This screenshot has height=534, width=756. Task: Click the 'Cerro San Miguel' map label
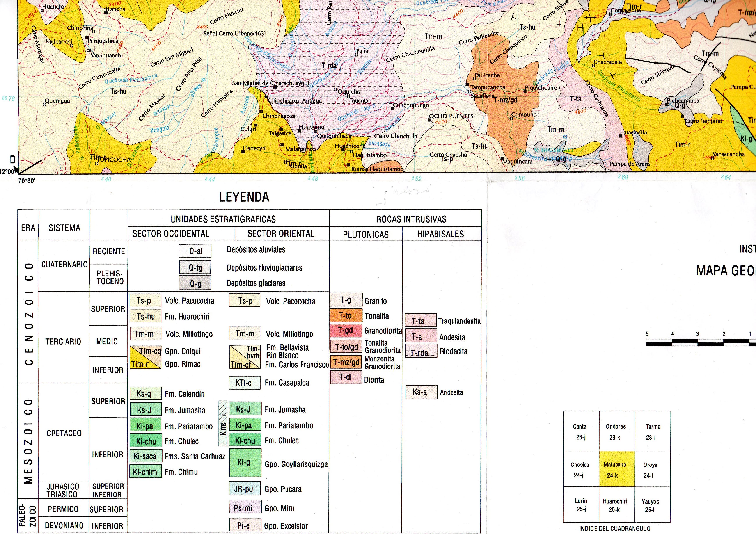[172, 57]
